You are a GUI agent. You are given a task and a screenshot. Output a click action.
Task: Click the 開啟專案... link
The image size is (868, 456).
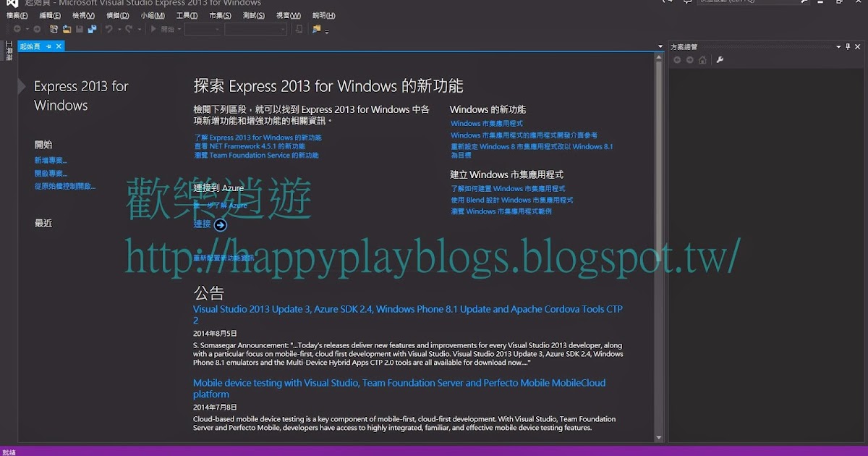(x=51, y=174)
